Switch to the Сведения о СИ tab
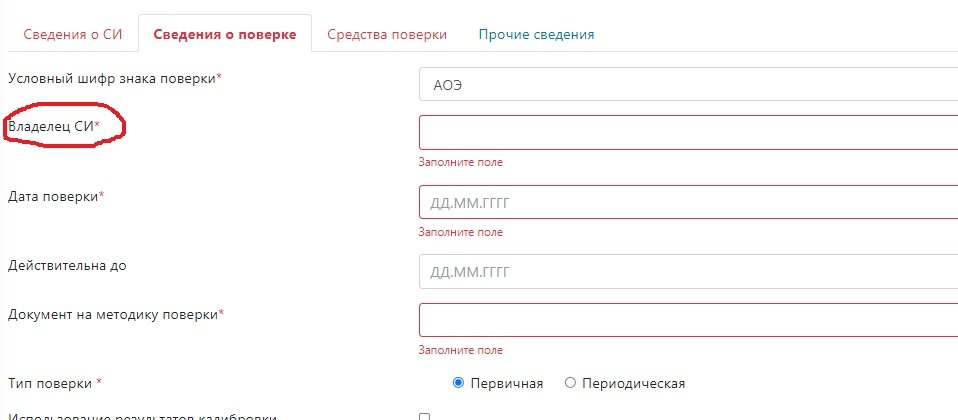 click(x=71, y=34)
